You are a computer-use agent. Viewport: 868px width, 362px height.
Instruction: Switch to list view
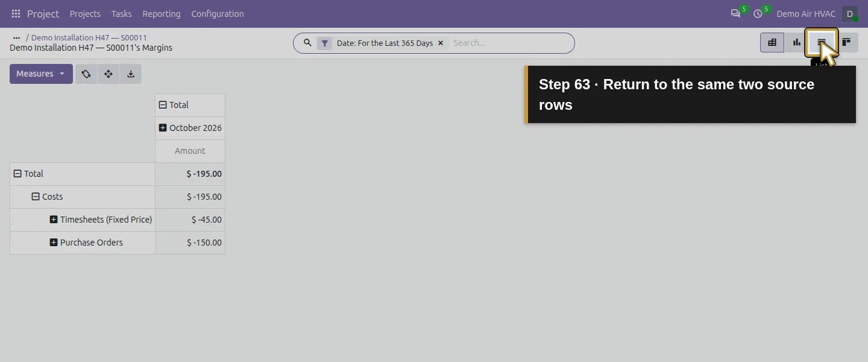coord(822,42)
